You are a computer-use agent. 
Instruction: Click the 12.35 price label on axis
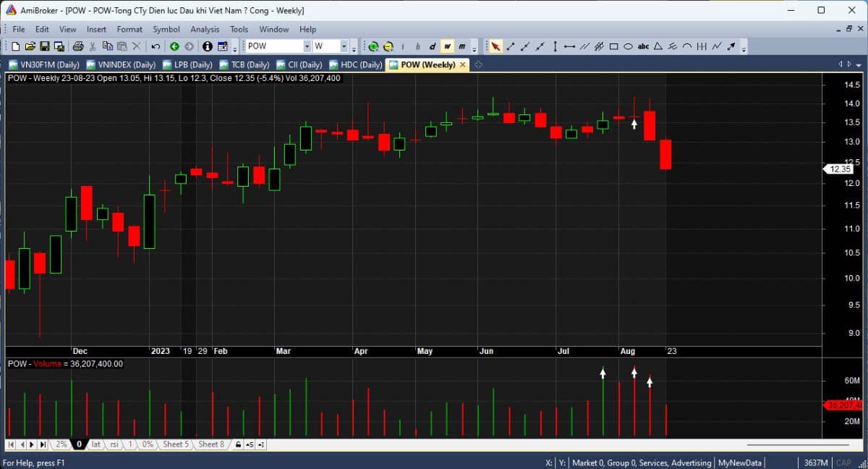point(840,169)
